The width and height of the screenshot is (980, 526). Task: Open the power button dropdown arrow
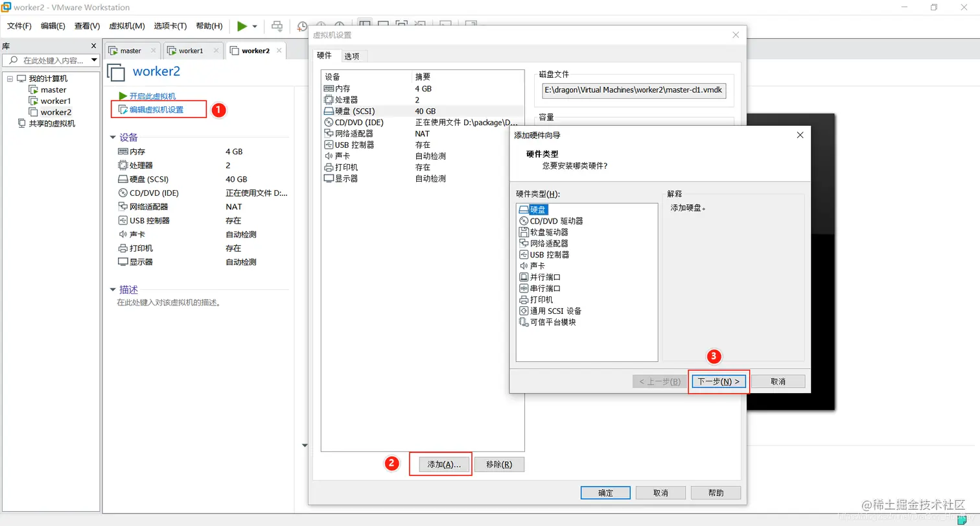pyautogui.click(x=255, y=26)
